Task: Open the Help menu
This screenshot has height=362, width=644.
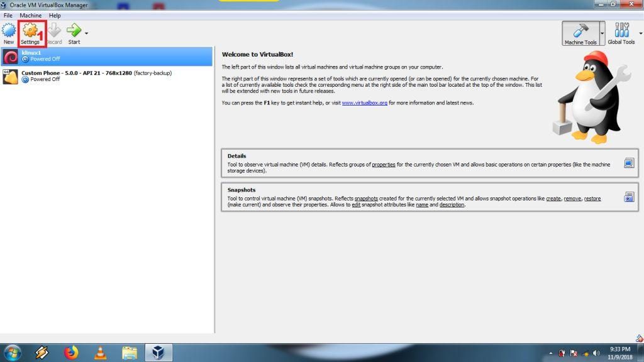Action: point(55,16)
